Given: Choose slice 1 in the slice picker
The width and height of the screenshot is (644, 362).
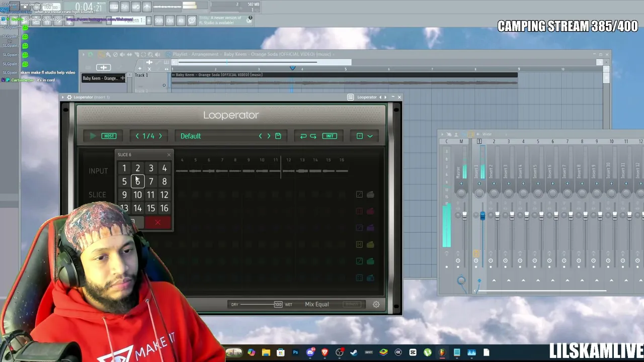Looking at the screenshot, I should 124,168.
